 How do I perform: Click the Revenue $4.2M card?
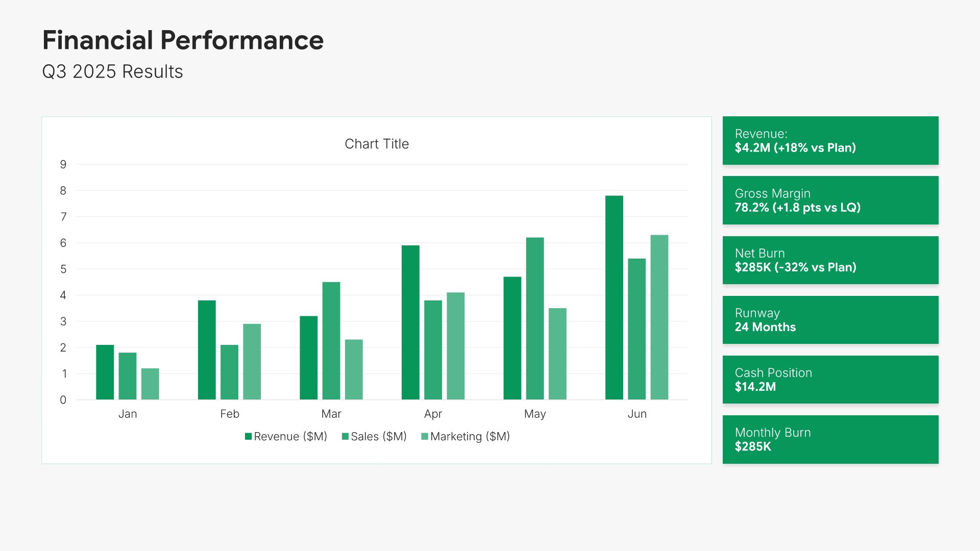coord(830,141)
